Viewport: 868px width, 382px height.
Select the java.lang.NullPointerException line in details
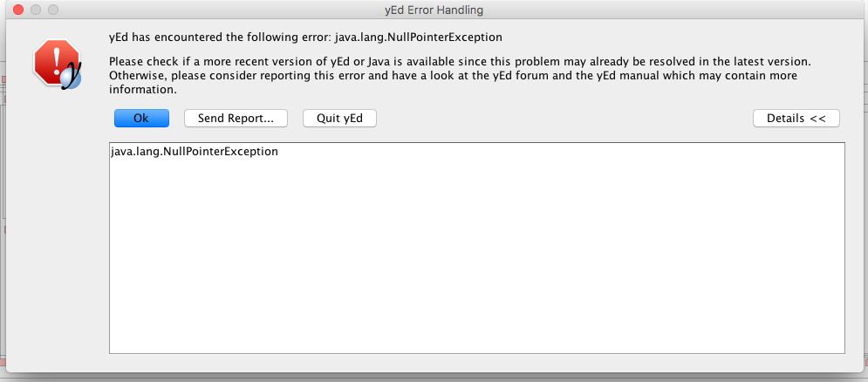[195, 151]
